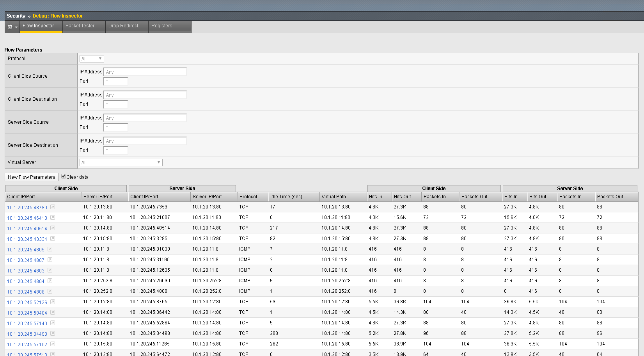Click the Virtual Path column header

coord(343,197)
